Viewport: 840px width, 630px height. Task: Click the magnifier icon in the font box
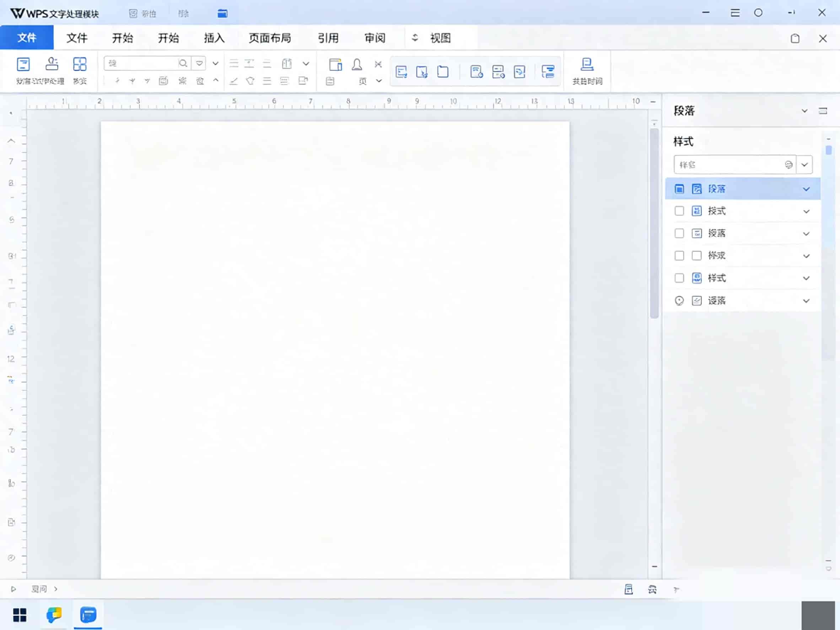183,63
